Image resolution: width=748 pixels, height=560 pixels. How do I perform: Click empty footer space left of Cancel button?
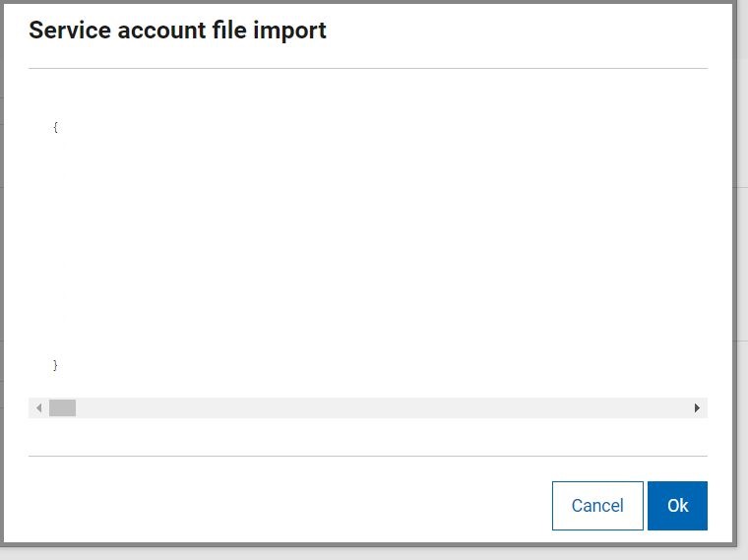(x=286, y=505)
